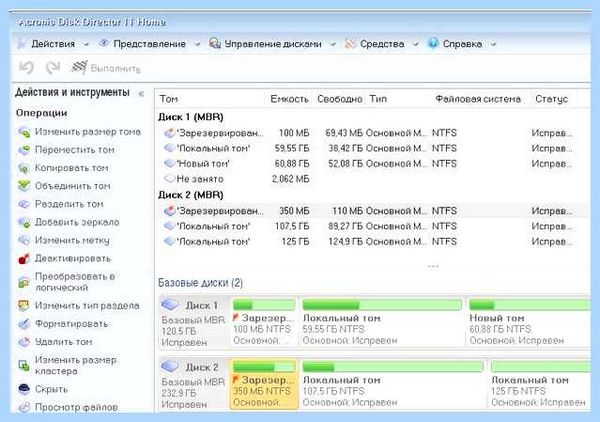Expand the Представление dropdown arrow
The height and width of the screenshot is (422, 600).
point(197,45)
